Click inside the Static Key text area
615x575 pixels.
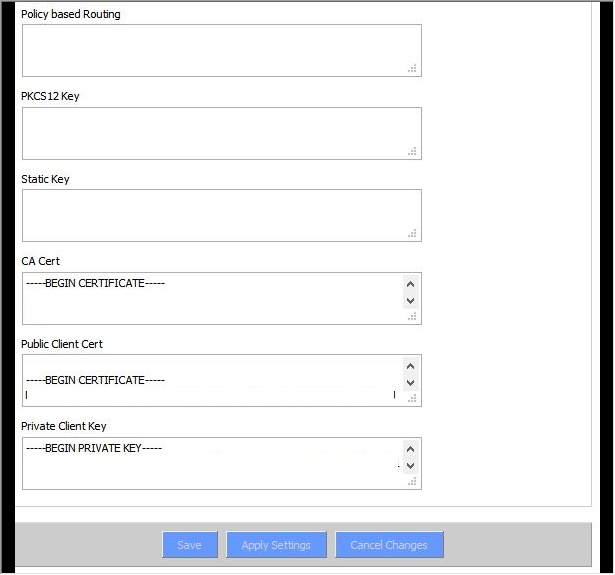click(x=222, y=216)
